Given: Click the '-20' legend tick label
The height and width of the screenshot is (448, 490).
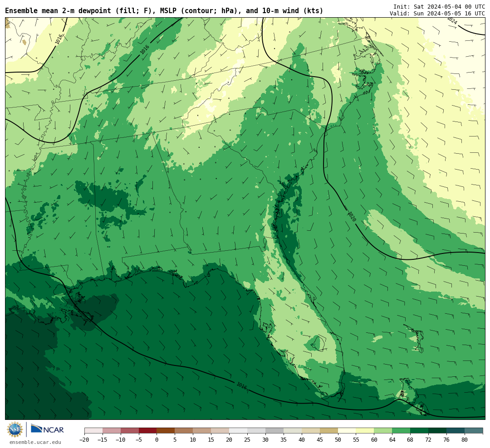Looking at the screenshot, I should tap(84, 439).
